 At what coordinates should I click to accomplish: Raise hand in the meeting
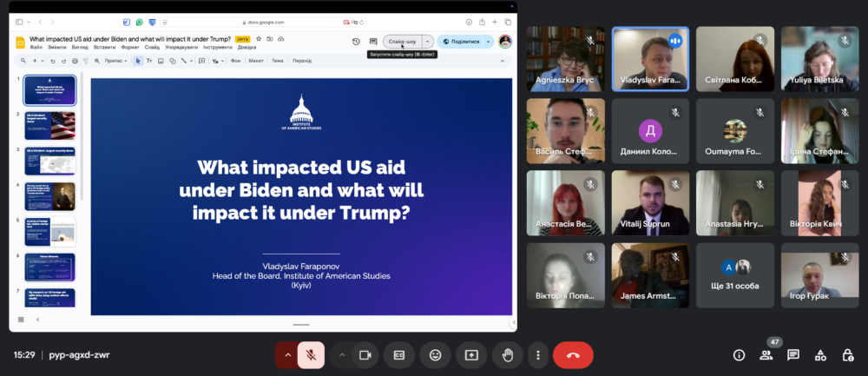[507, 354]
